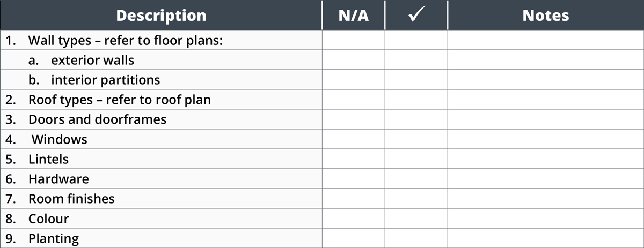Image resolution: width=644 pixels, height=248 pixels.
Task: Select the Room finishes description cell
Action: (x=161, y=199)
